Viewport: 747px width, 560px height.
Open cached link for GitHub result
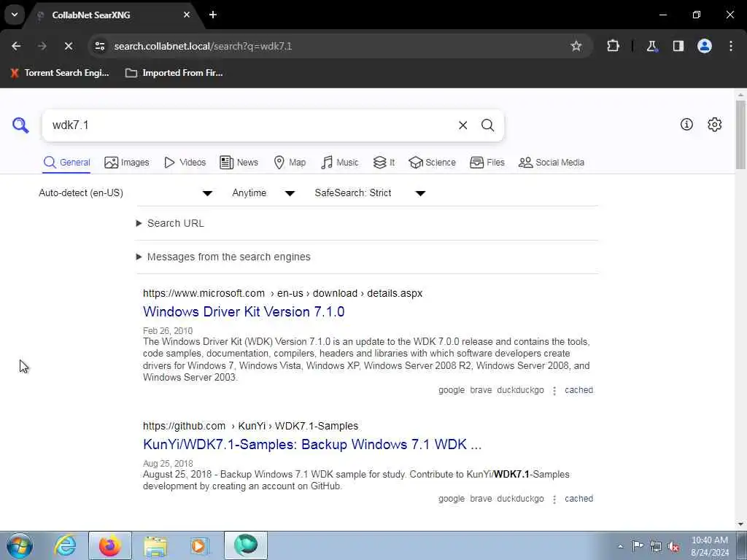point(578,499)
